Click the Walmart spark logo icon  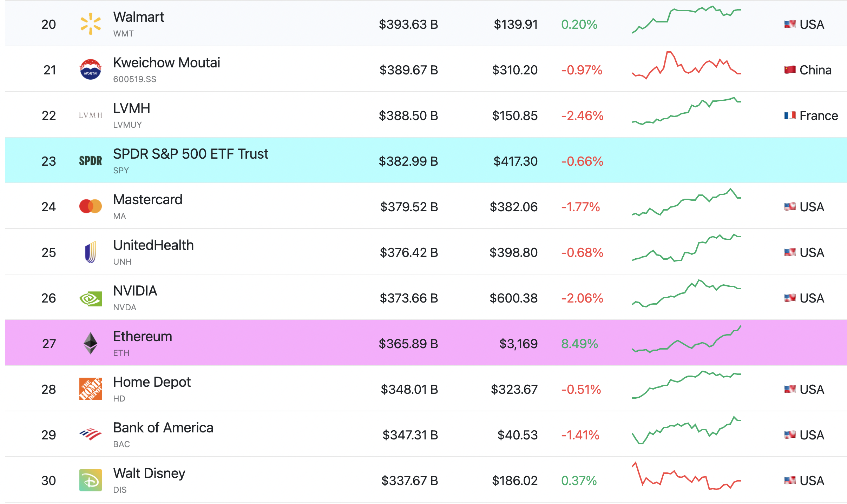point(91,24)
